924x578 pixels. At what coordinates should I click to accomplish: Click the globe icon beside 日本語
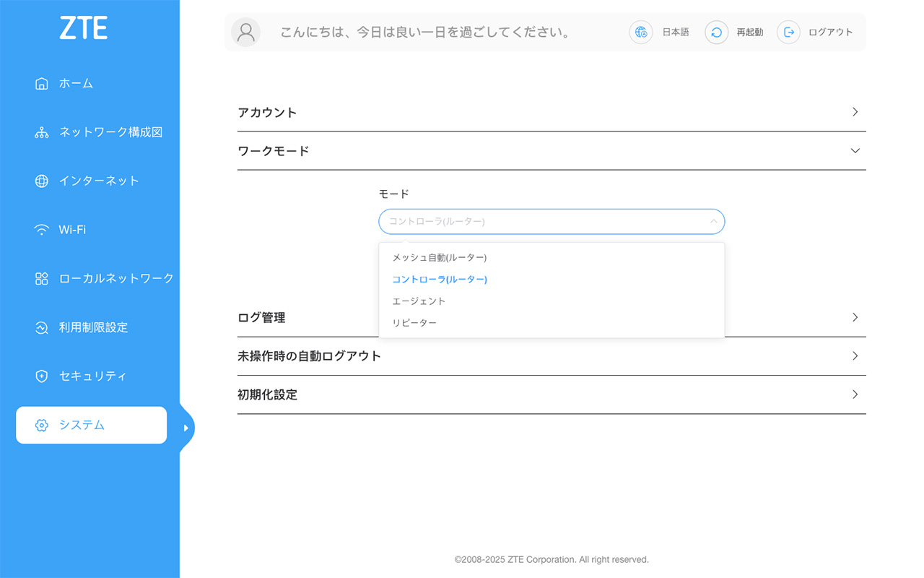click(640, 32)
